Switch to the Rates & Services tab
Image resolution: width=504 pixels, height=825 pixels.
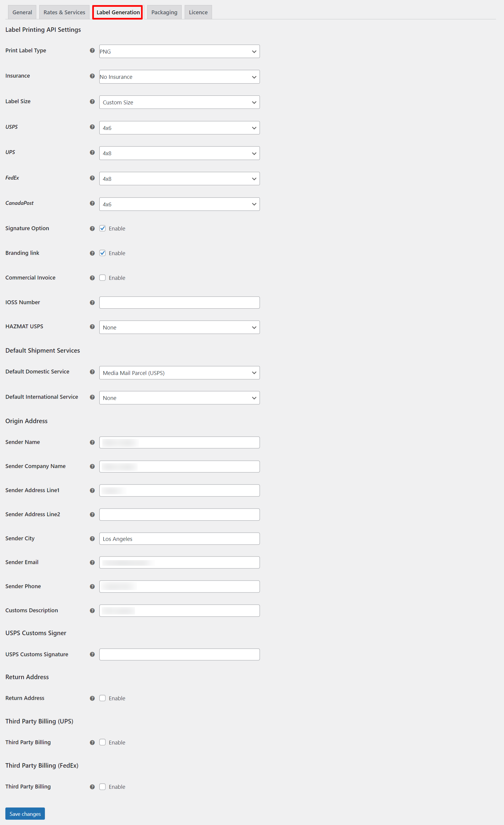point(64,12)
